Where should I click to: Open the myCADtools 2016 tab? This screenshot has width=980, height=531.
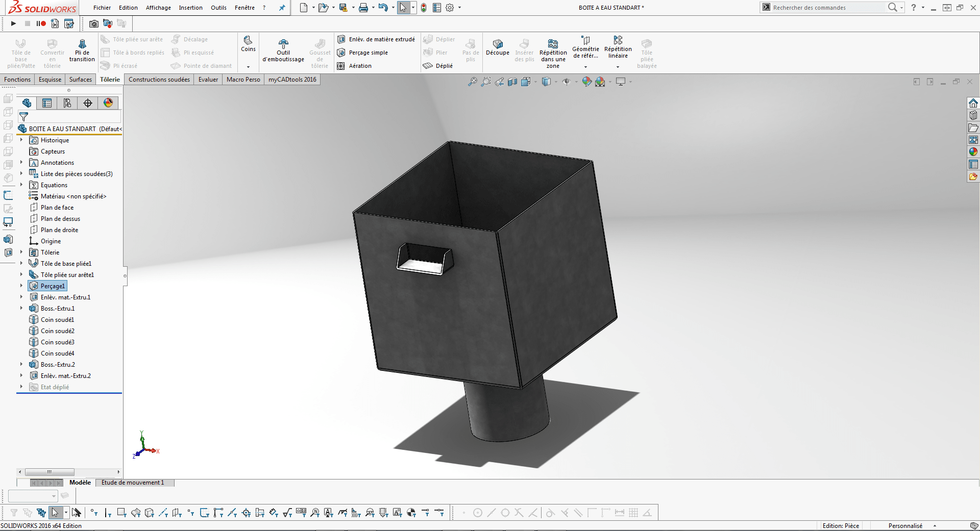coord(292,80)
